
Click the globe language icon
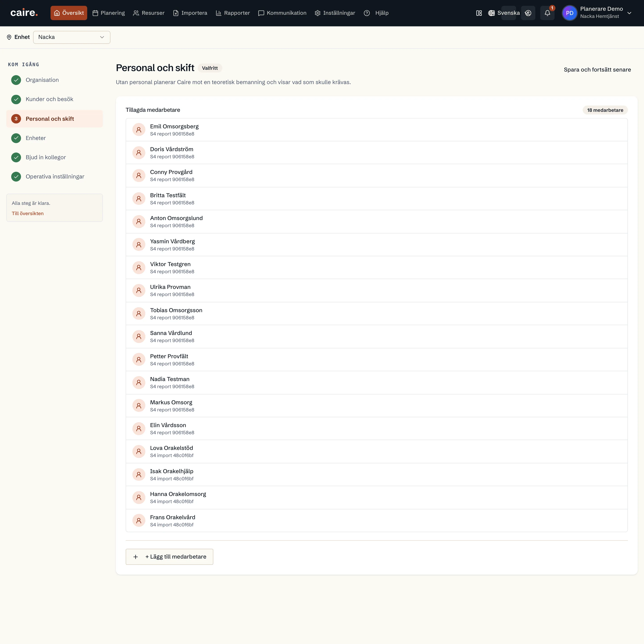(x=491, y=13)
